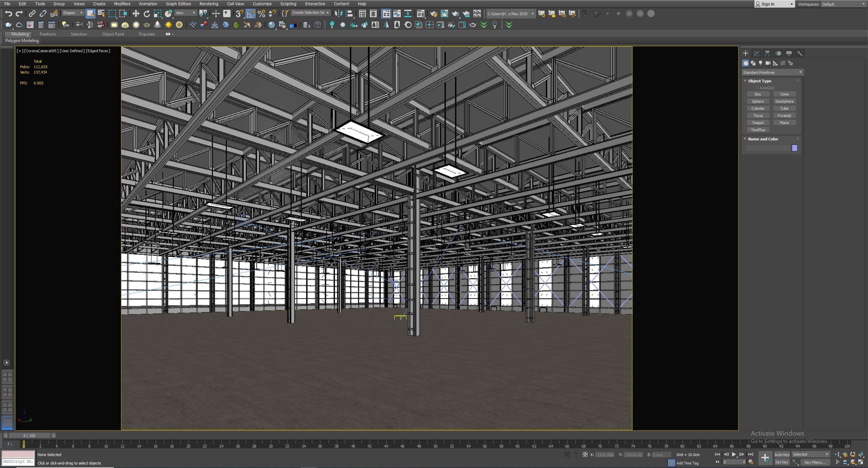
Task: Click the Undo arrow icon
Action: 8,14
